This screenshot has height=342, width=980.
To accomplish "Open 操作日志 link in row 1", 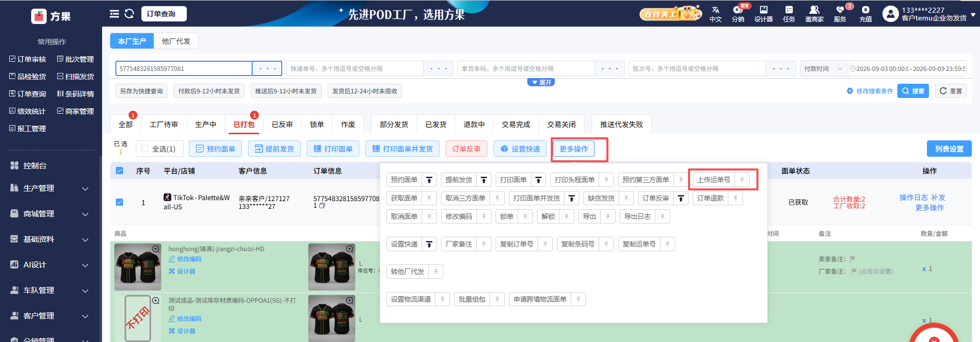I will [x=914, y=198].
